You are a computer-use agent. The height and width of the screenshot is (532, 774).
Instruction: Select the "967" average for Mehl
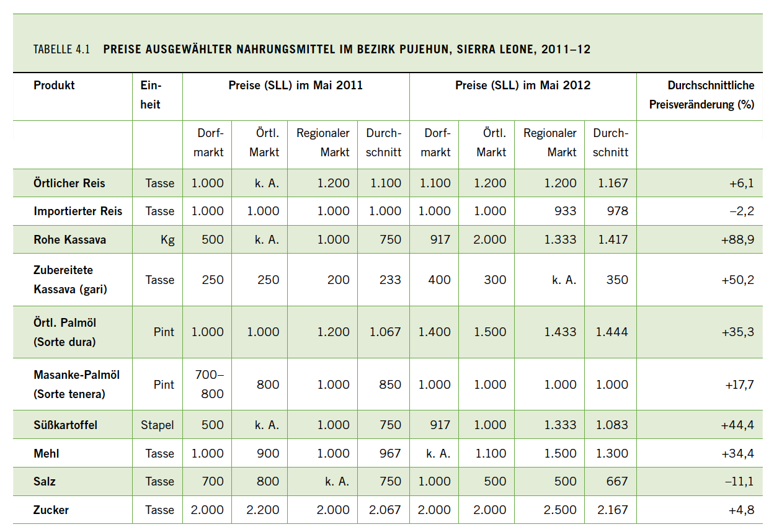(x=390, y=453)
